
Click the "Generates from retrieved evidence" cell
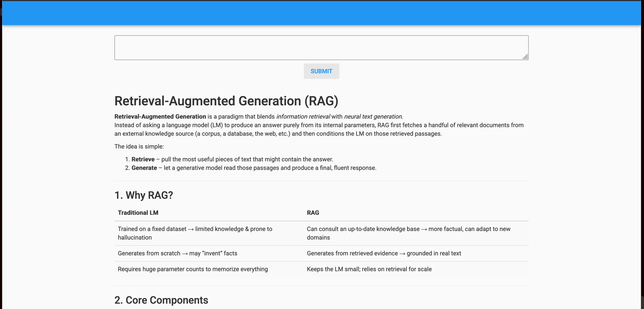pyautogui.click(x=384, y=254)
